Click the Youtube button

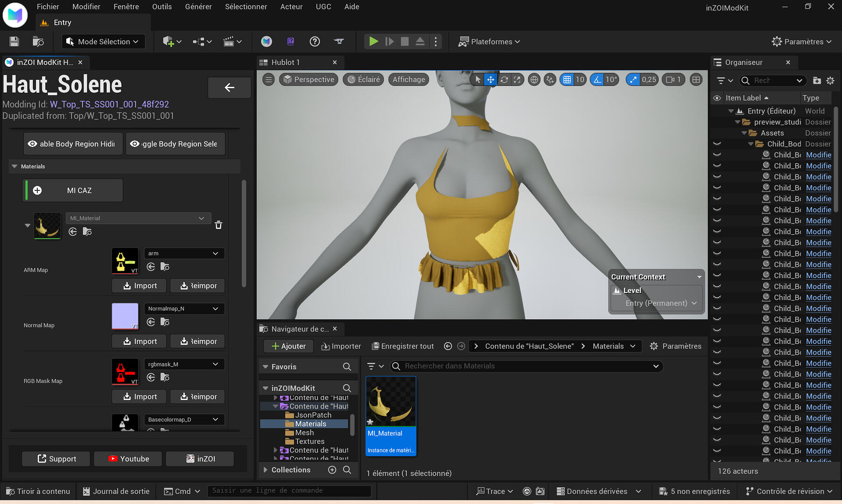[x=128, y=459]
